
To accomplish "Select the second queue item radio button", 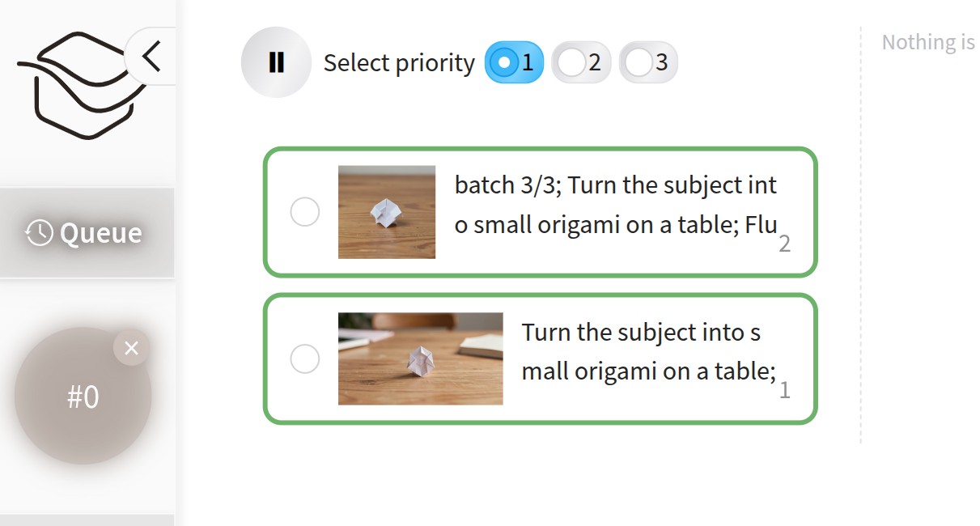I will tap(305, 358).
